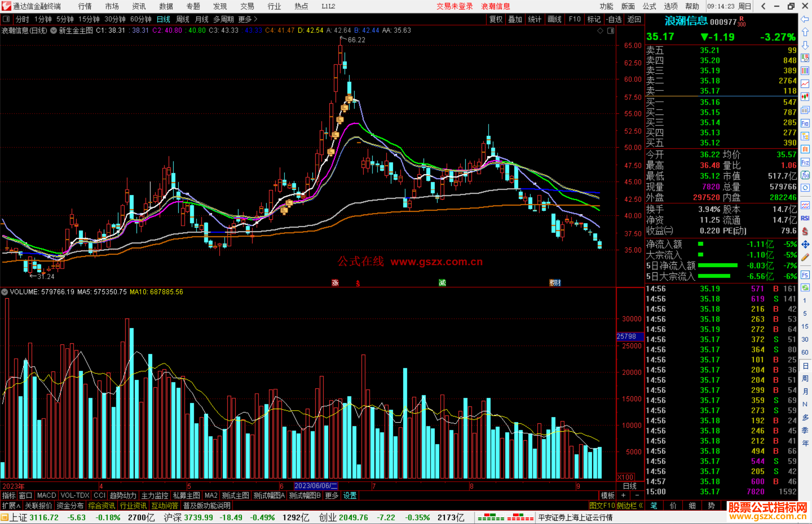This screenshot has width=812, height=524.
Task: Open the trend line chart sidebar icon
Action: tap(805, 84)
